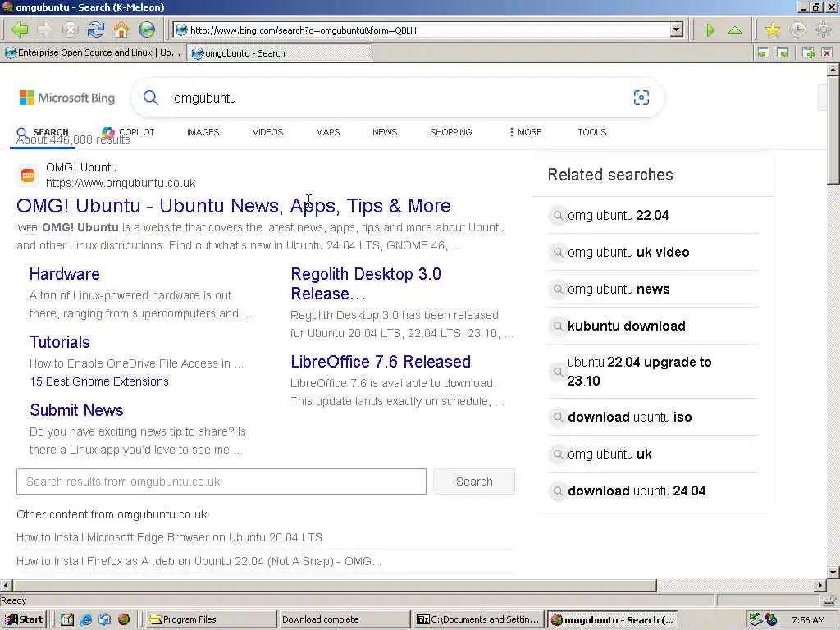The width and height of the screenshot is (840, 630).
Task: Open OMG! Ubuntu - Ubuntu News, Apps, Tips & More
Action: [234, 206]
